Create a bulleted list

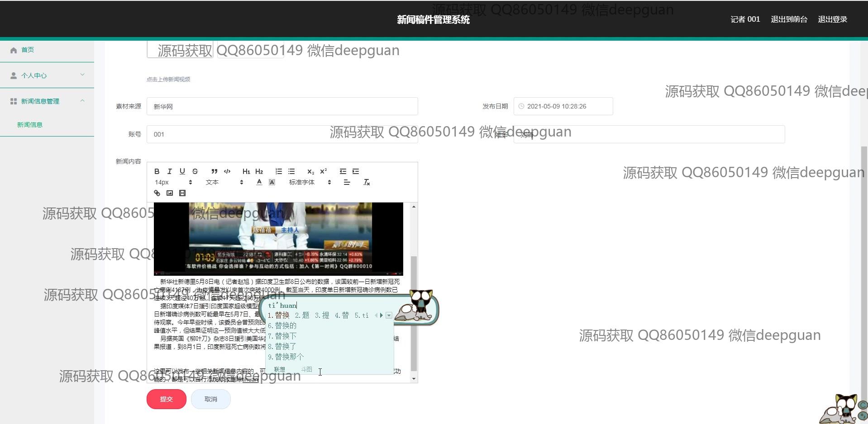(291, 171)
